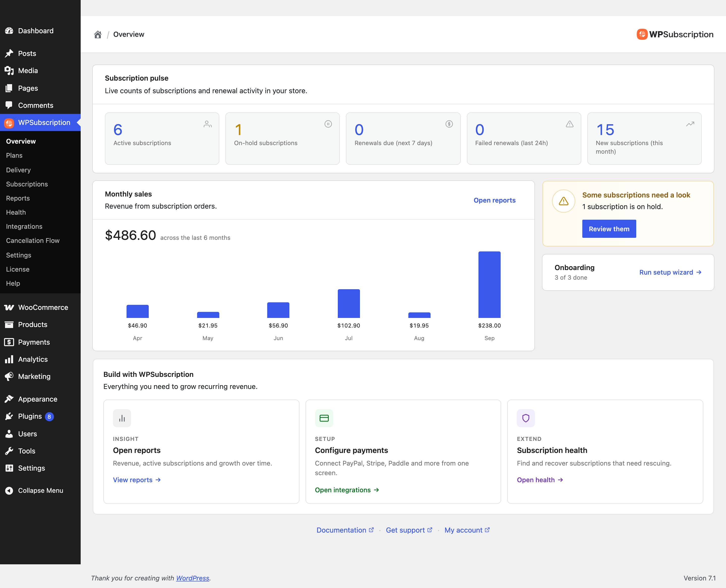Click the Overview breadcrumb text
This screenshot has width=726, height=588.
click(129, 35)
